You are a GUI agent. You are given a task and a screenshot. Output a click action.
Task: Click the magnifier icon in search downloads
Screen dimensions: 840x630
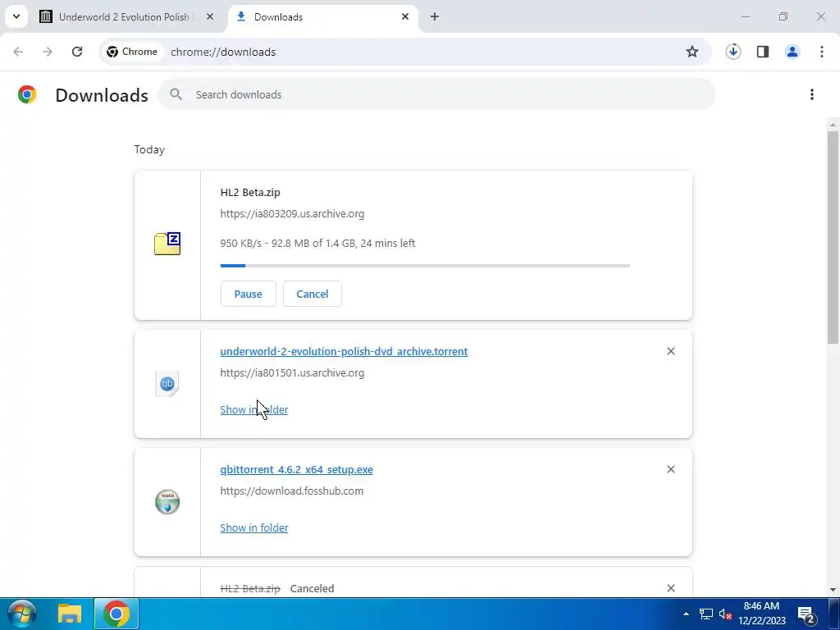176,95
